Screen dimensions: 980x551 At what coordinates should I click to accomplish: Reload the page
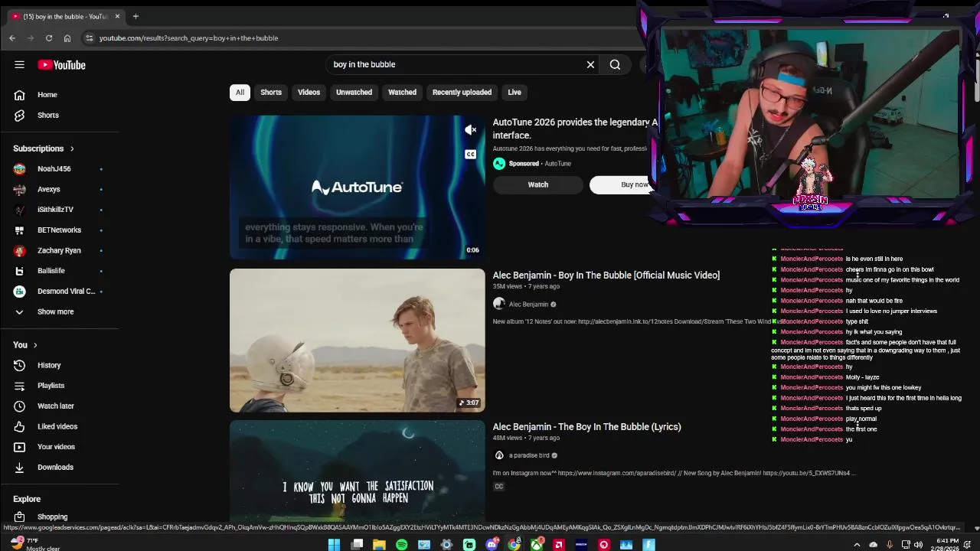pos(49,38)
